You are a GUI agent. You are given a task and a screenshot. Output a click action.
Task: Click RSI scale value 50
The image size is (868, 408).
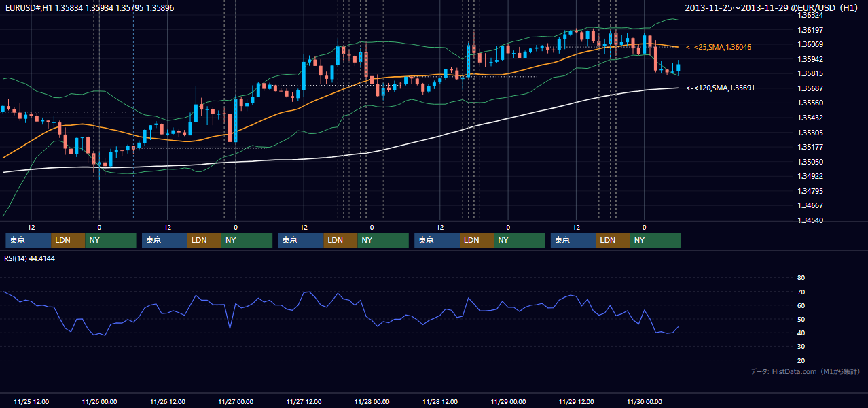801,319
